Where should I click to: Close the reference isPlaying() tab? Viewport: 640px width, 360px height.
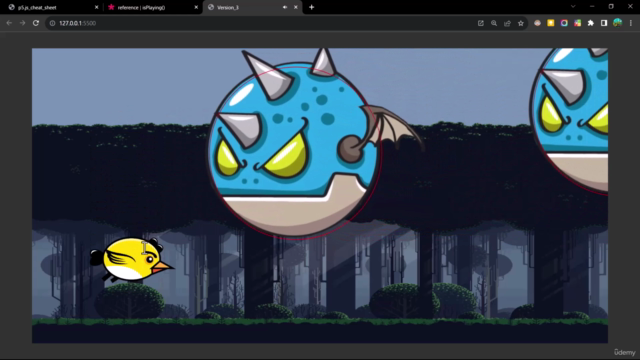coord(196,7)
